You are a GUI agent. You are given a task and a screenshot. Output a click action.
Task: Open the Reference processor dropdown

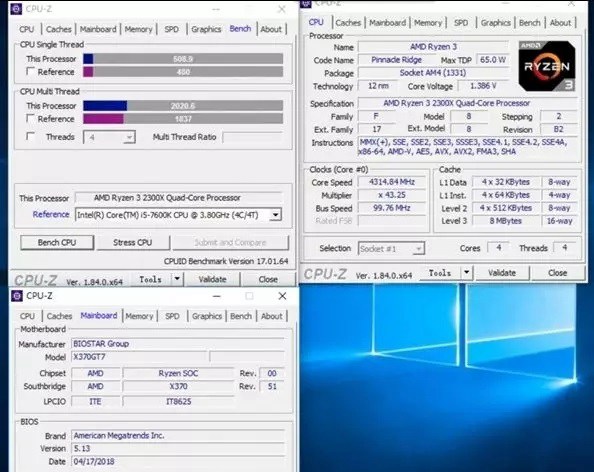[x=178, y=215]
